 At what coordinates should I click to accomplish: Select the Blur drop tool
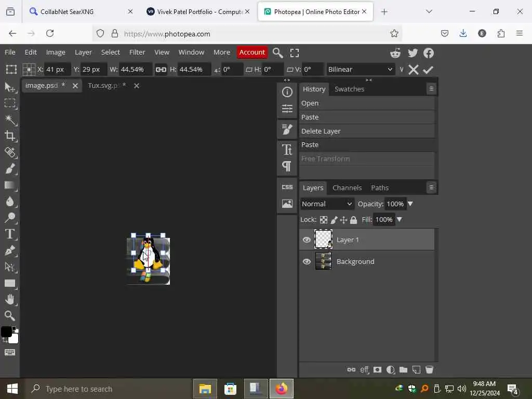tap(10, 202)
